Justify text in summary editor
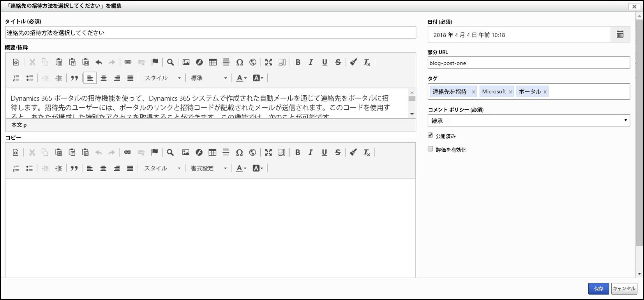This screenshot has height=300, width=644. 131,78
